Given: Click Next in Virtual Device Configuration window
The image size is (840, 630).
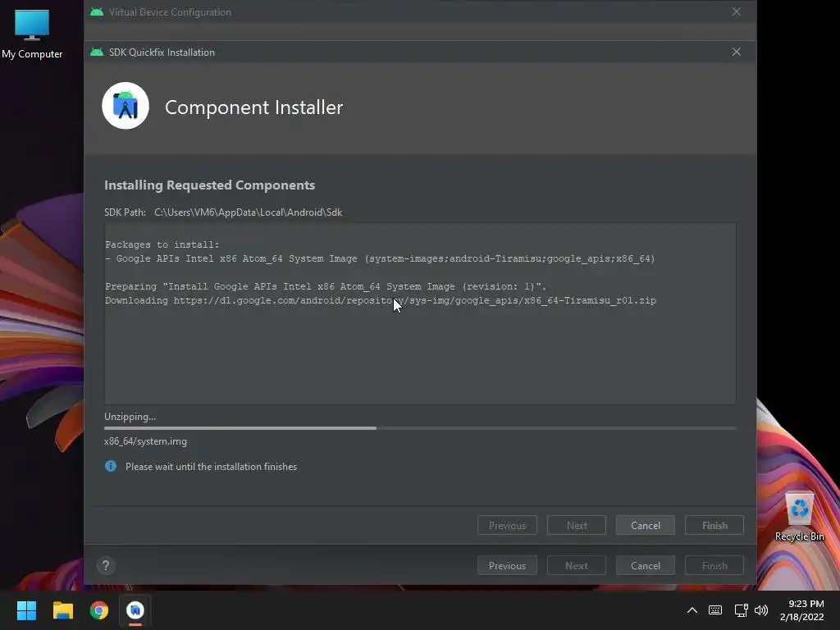Looking at the screenshot, I should tap(577, 566).
